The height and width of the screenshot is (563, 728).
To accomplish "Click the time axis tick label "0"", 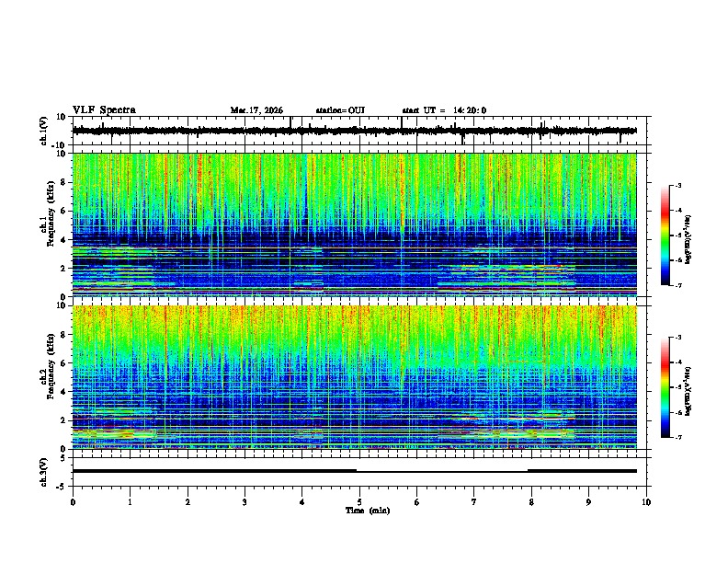I will (73, 502).
